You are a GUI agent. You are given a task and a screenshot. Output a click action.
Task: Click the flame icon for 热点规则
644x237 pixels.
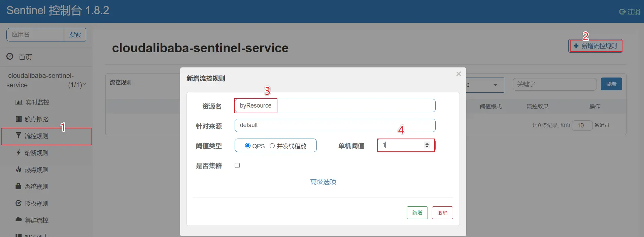tap(19, 169)
